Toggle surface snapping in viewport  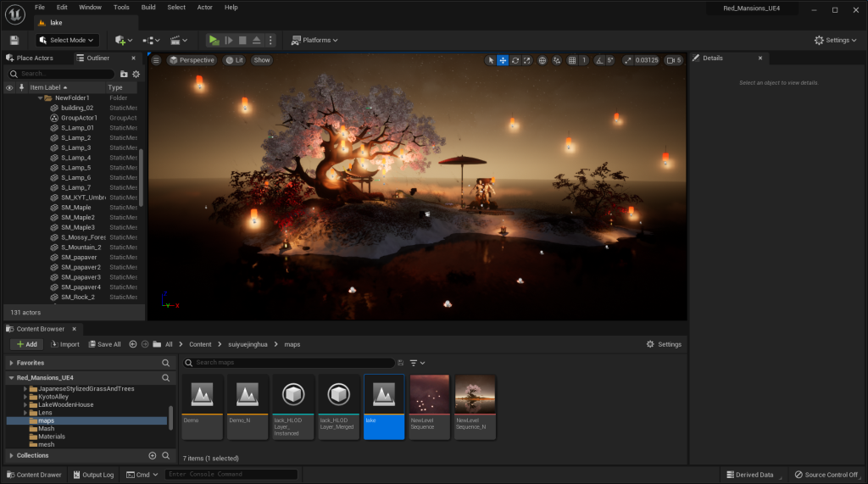tap(557, 60)
